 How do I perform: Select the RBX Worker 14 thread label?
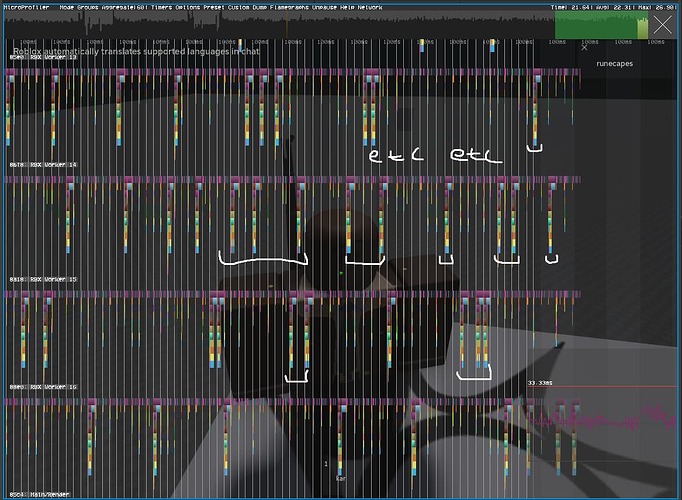tap(43, 165)
